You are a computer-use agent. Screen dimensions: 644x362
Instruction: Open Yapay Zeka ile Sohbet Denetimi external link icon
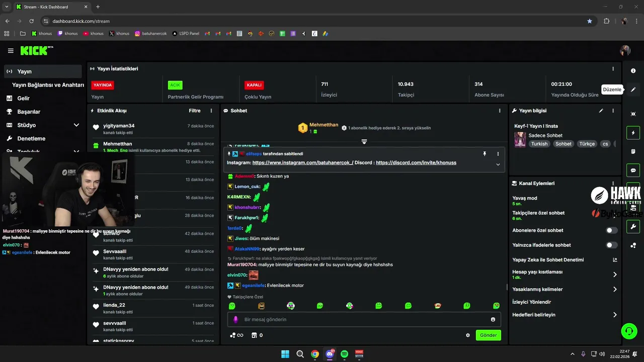[615, 260]
